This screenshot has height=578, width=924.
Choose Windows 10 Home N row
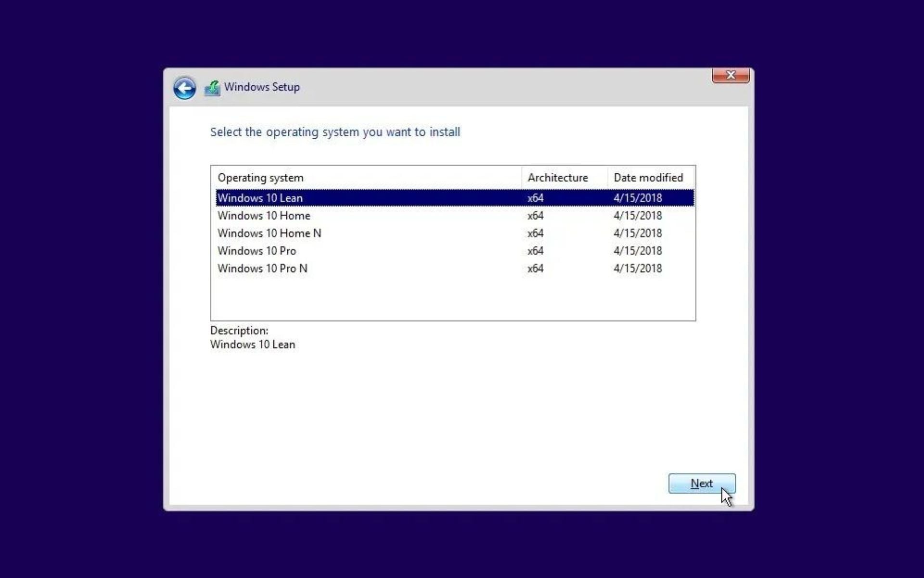click(x=269, y=233)
